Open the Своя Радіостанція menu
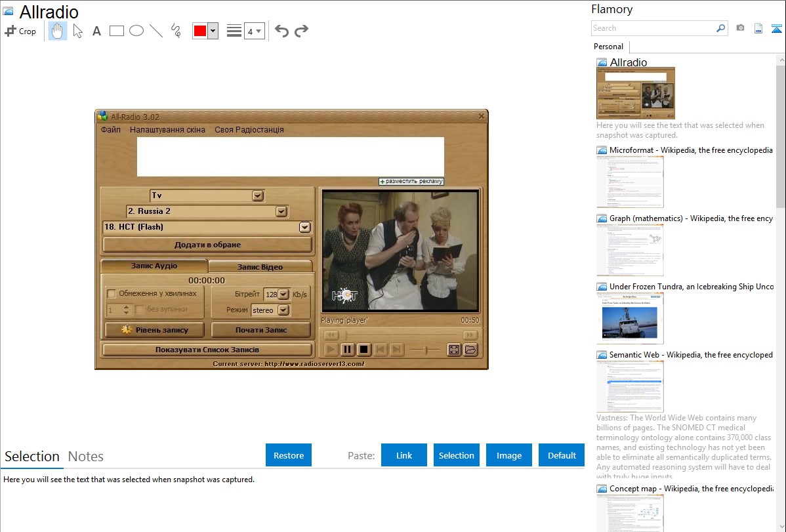 249,129
